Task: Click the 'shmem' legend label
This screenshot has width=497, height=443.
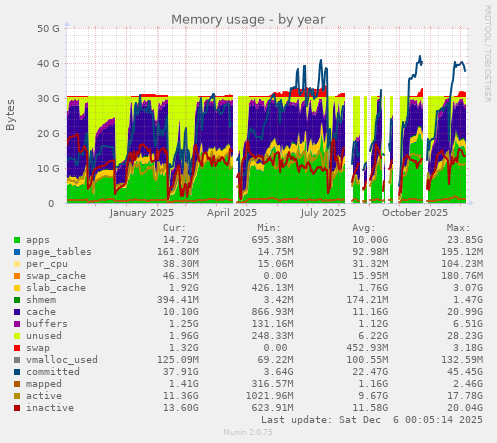Action: [x=41, y=300]
